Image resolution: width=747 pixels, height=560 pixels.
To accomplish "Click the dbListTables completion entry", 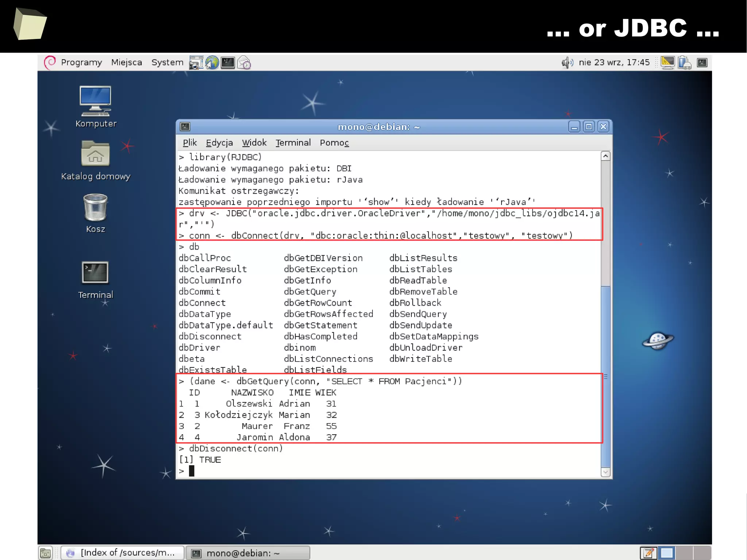I will pyautogui.click(x=421, y=269).
